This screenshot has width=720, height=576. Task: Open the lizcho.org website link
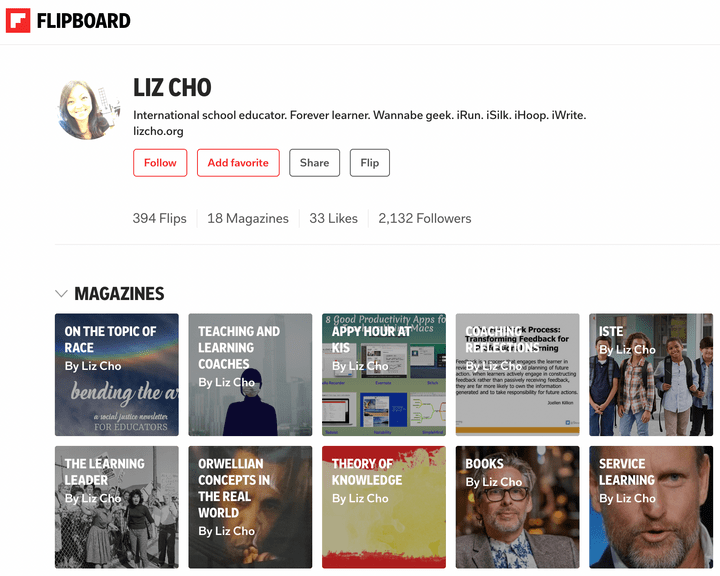point(158,131)
